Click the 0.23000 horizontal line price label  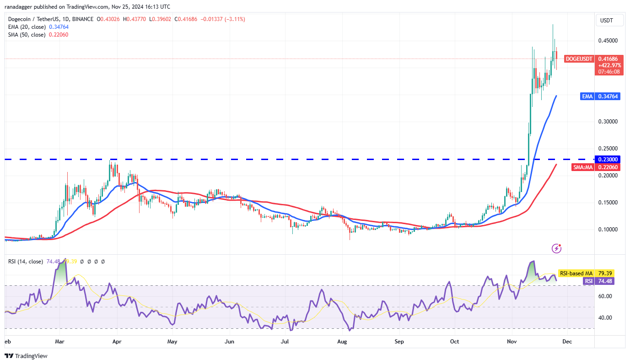(608, 159)
